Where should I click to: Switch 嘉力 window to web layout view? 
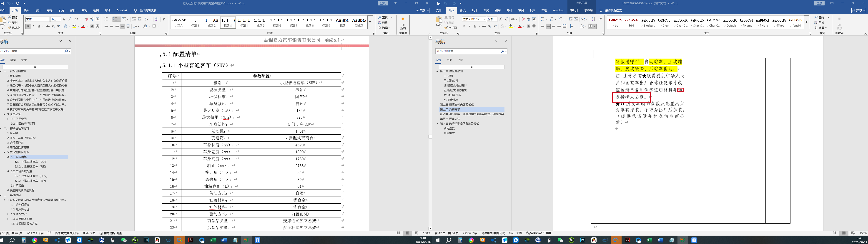pyautogui.click(x=416, y=233)
